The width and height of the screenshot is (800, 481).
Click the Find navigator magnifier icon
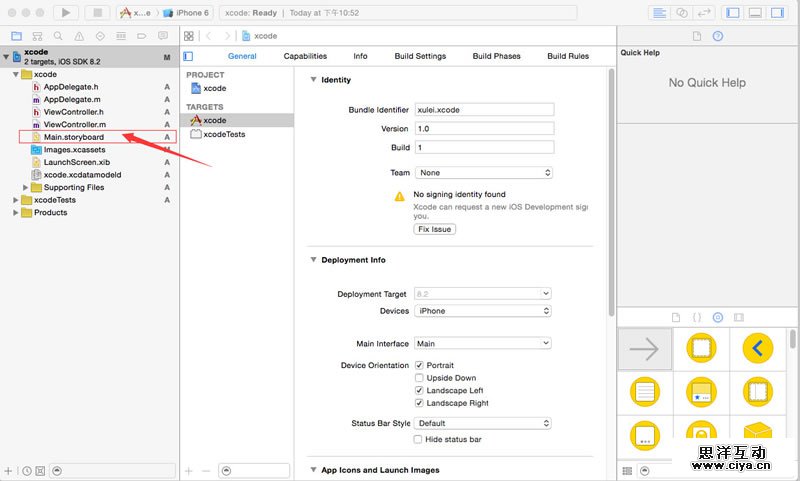pyautogui.click(x=58, y=36)
